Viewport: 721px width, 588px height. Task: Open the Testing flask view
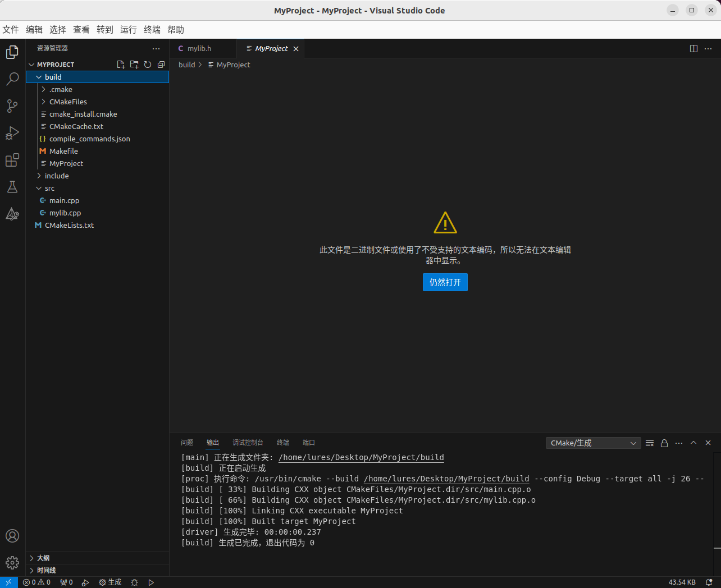tap(12, 187)
